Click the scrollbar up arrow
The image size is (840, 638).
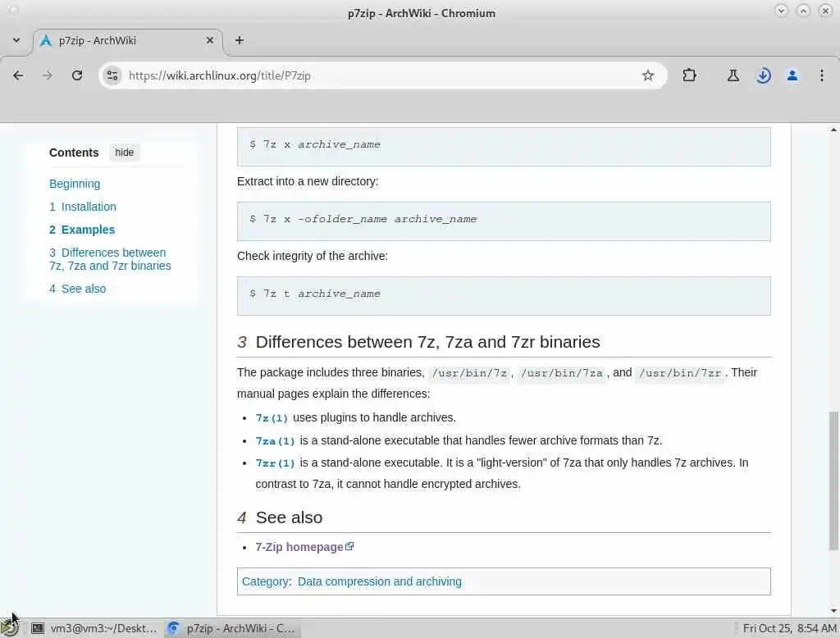coord(833,129)
